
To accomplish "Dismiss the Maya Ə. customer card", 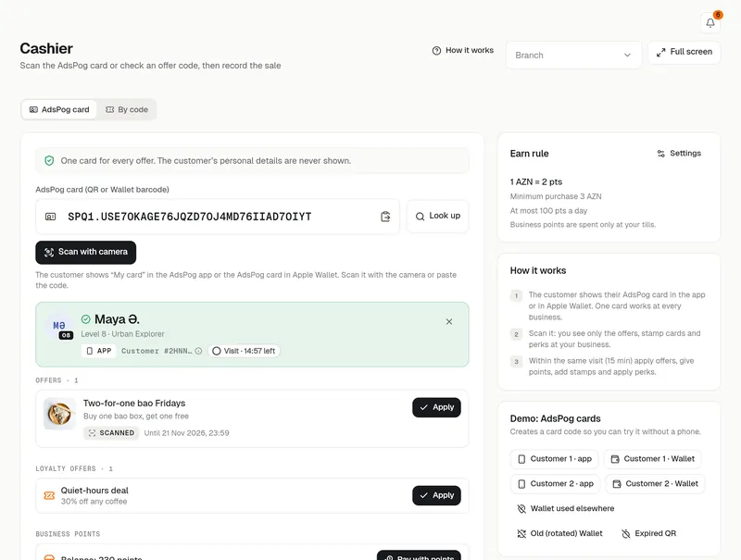I will (x=449, y=321).
